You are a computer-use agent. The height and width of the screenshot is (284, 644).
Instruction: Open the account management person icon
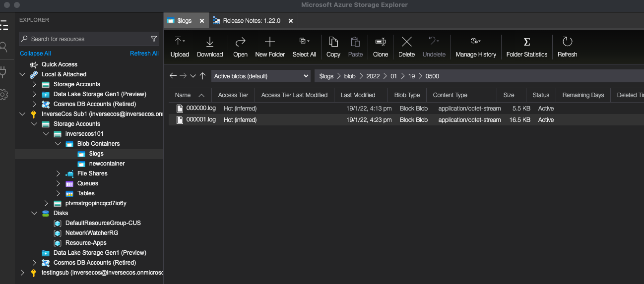tap(3, 48)
